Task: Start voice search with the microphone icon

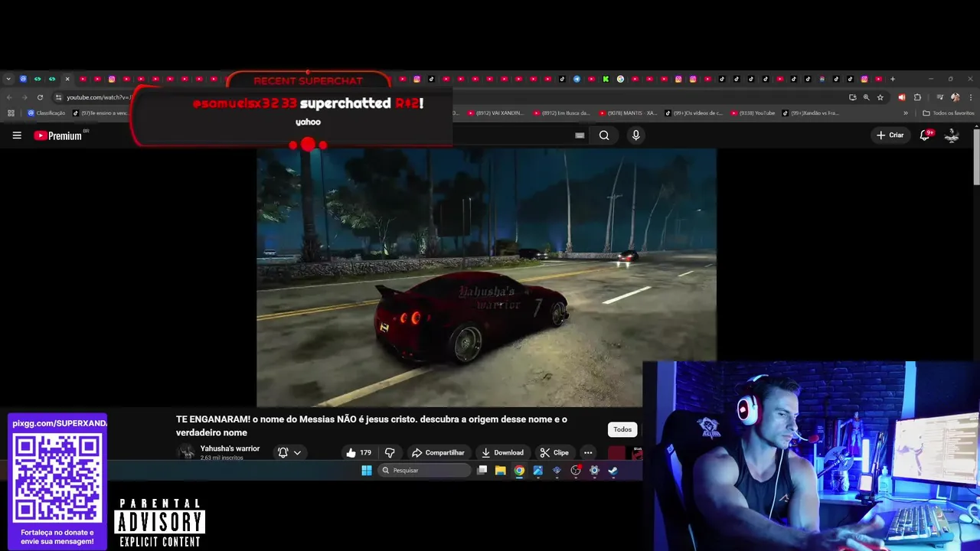Action: 635,135
